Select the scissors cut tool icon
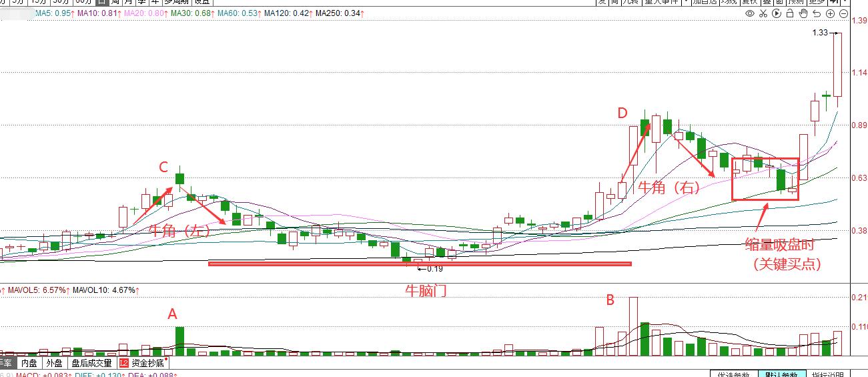Image resolution: width=868 pixels, height=377 pixels. click(763, 13)
